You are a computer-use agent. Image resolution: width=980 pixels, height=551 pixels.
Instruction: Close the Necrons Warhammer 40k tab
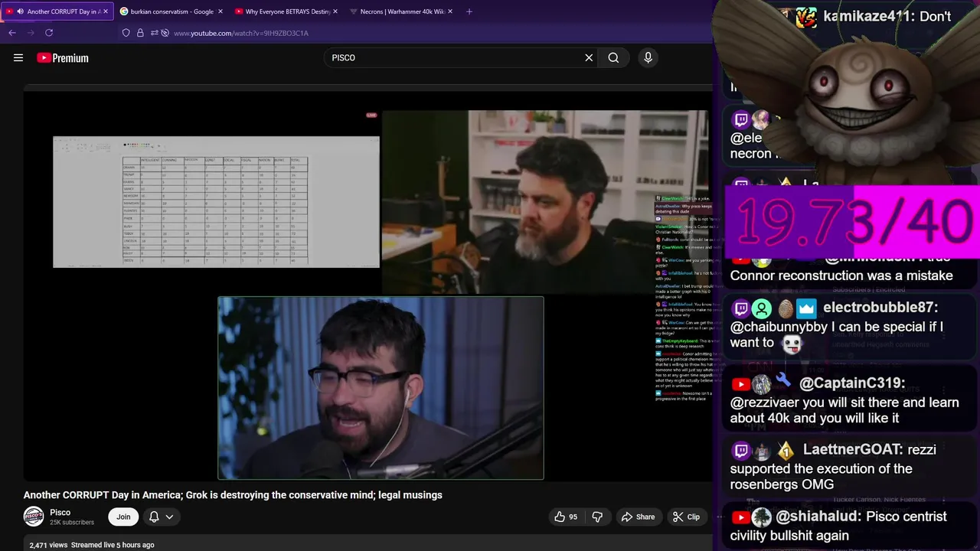click(450, 11)
